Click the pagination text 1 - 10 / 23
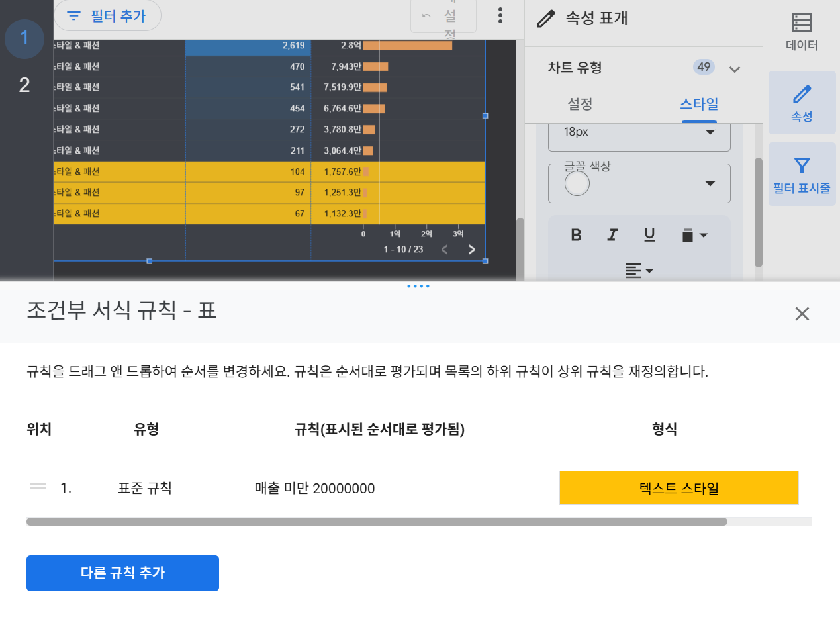Screen dimensions: 840x619 [x=403, y=249]
